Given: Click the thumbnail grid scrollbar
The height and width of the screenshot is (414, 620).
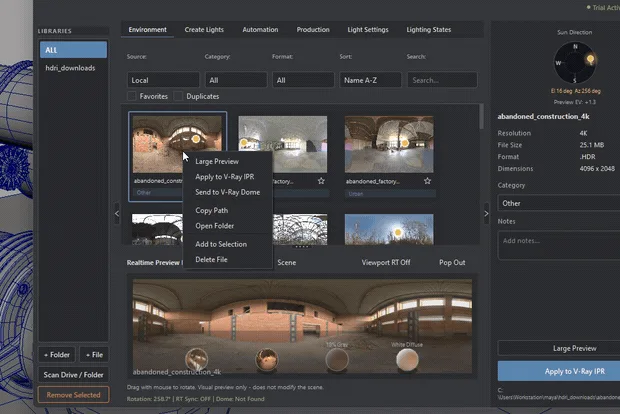Looking at the screenshot, I should click(481, 117).
